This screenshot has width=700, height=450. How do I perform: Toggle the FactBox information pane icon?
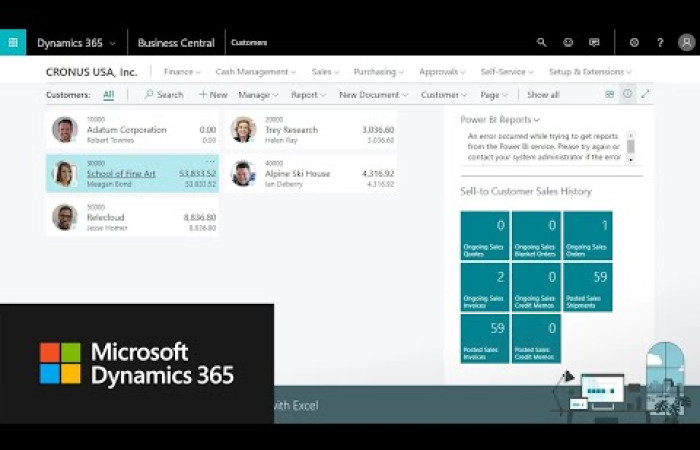pyautogui.click(x=627, y=94)
